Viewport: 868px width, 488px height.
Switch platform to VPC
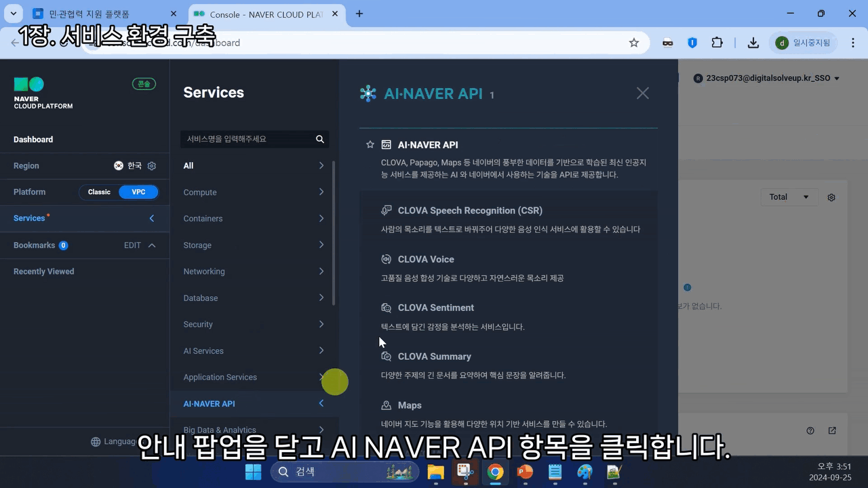pos(138,192)
